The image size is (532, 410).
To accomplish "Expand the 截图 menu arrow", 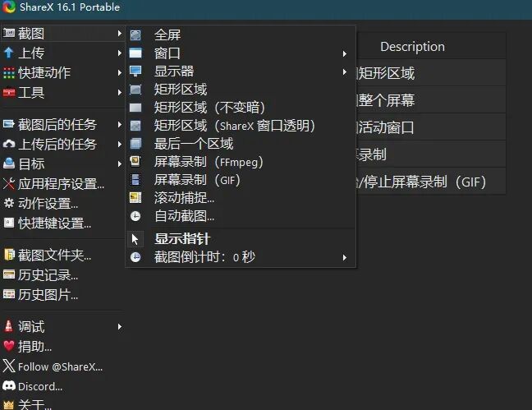I will click(119, 33).
